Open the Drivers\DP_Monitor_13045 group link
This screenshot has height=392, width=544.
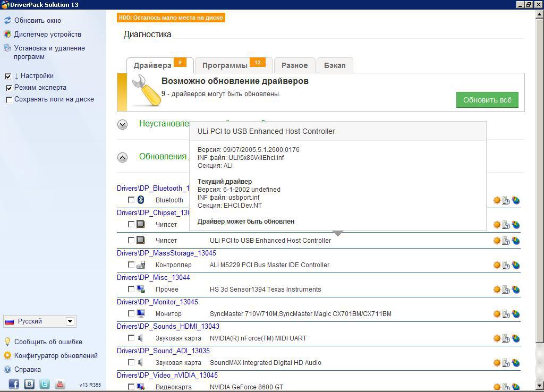pyautogui.click(x=157, y=302)
